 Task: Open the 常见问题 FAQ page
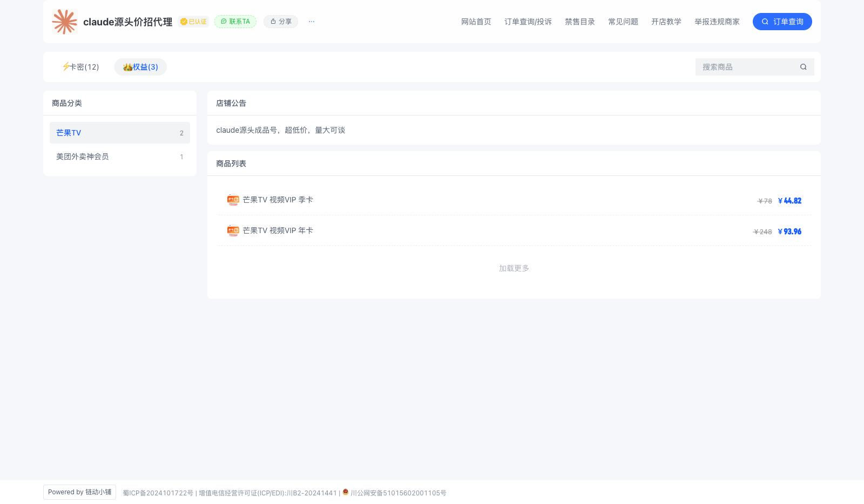click(x=623, y=22)
